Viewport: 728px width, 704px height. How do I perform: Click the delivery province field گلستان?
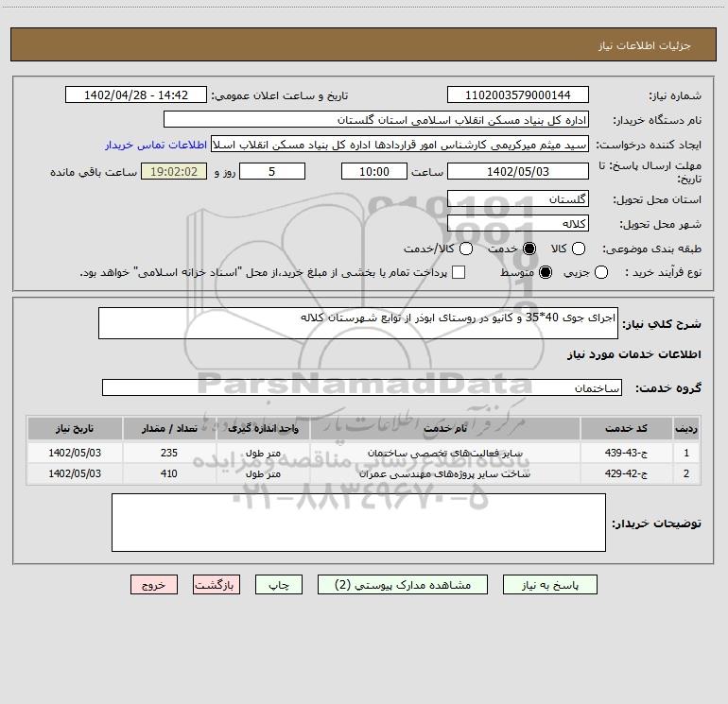518,199
